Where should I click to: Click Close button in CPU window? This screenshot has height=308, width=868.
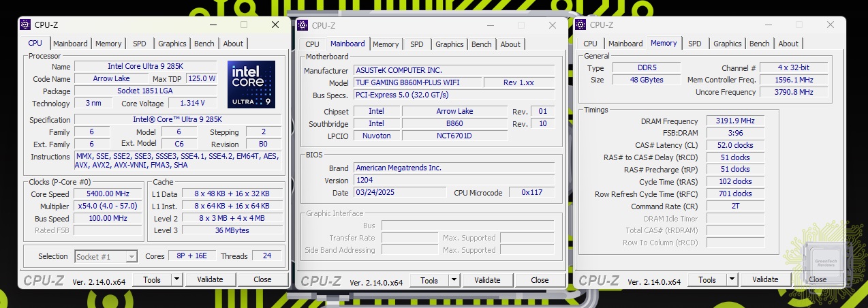click(262, 279)
